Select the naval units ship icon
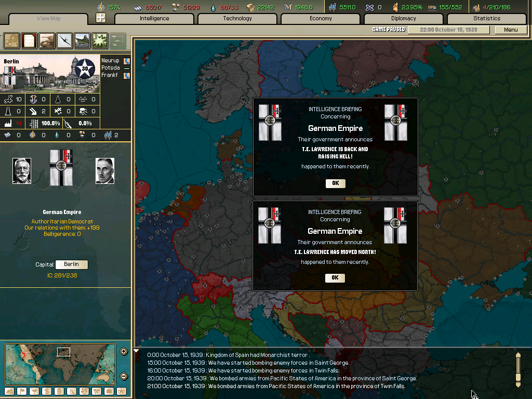The width and height of the screenshot is (532, 399). [x=81, y=41]
